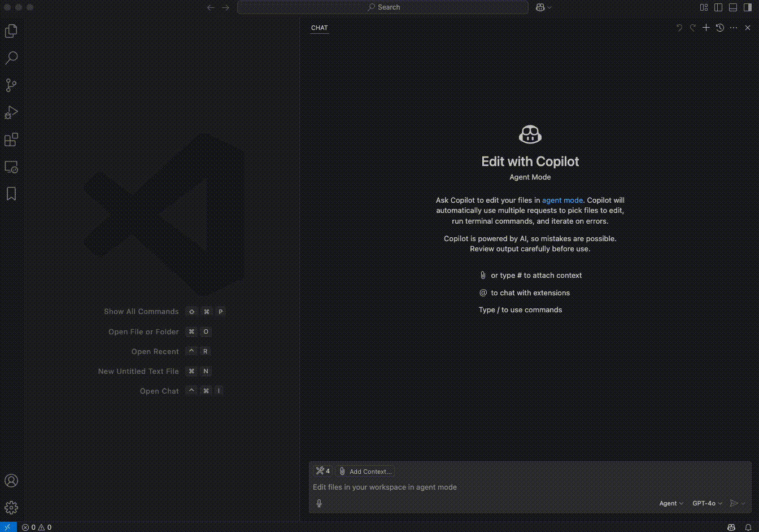Start a new chat with plus icon

[x=706, y=28]
